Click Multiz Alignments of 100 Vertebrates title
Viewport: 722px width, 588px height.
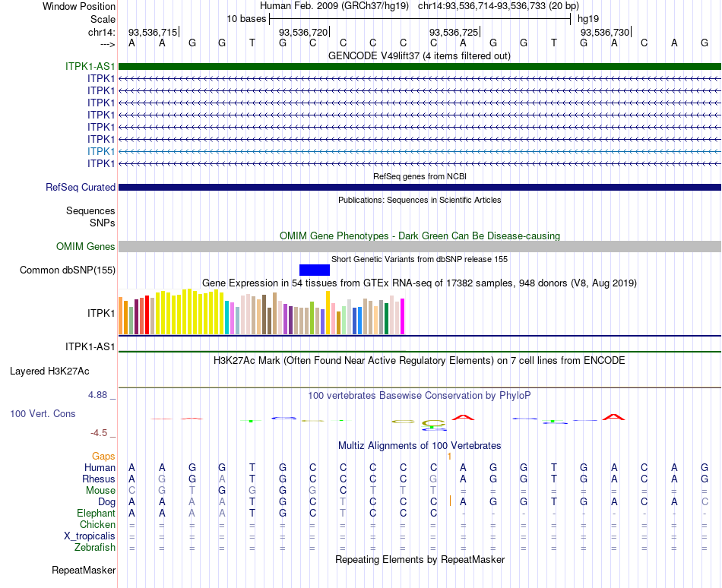(x=420, y=445)
